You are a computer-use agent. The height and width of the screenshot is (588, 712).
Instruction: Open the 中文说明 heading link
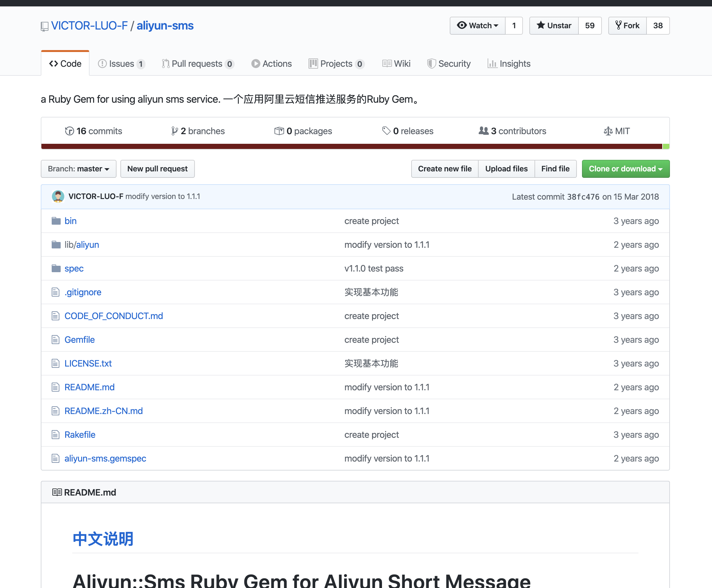[x=103, y=539]
